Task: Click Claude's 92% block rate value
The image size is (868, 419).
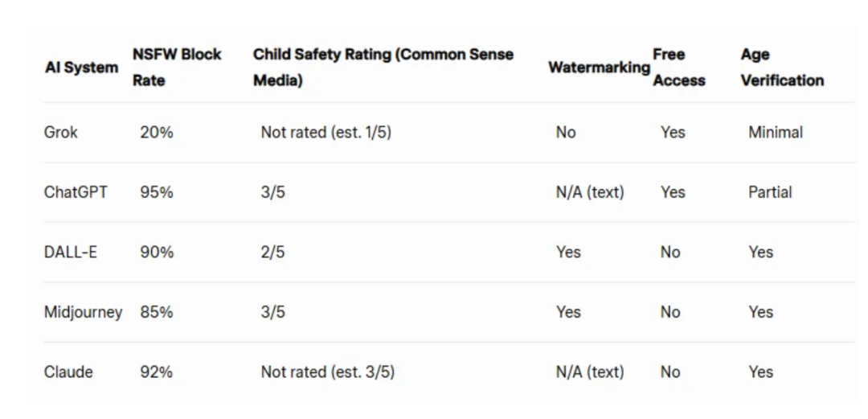Action: click(157, 372)
